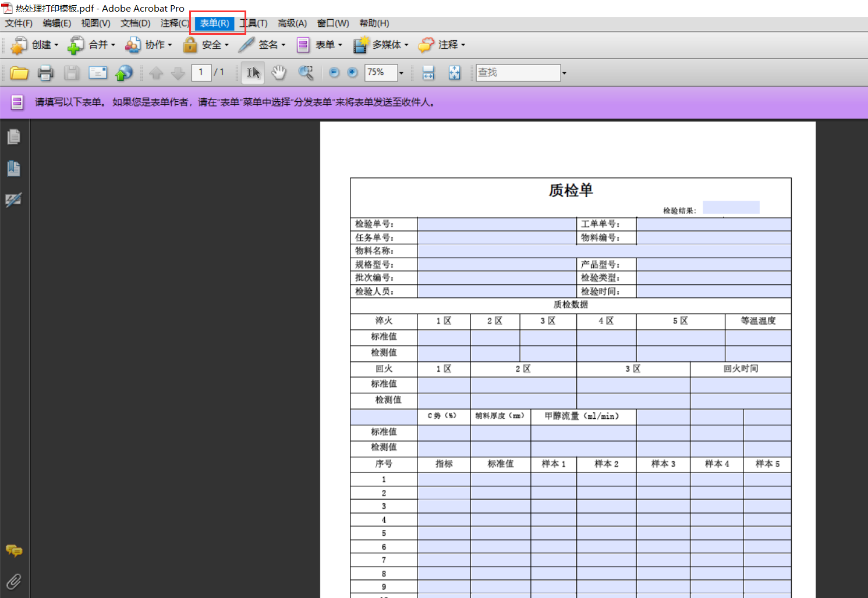Open the Attachments paperclip panel

13,581
